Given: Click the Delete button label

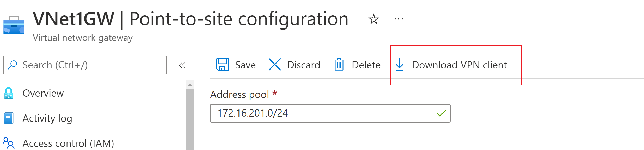Looking at the screenshot, I should click(x=366, y=65).
